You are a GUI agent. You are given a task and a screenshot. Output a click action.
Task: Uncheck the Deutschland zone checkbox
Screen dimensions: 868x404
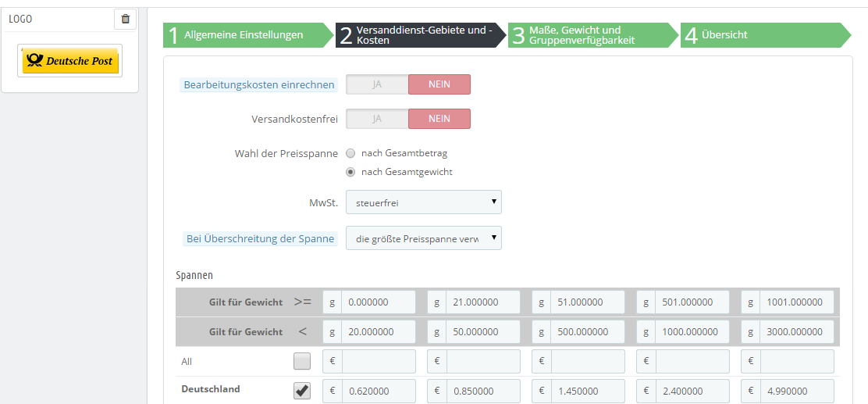(302, 391)
